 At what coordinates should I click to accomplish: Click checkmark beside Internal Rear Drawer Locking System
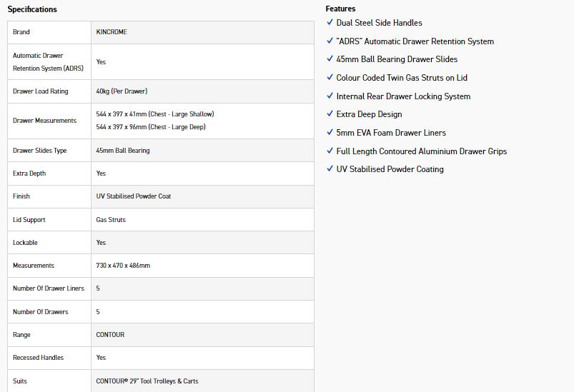330,96
